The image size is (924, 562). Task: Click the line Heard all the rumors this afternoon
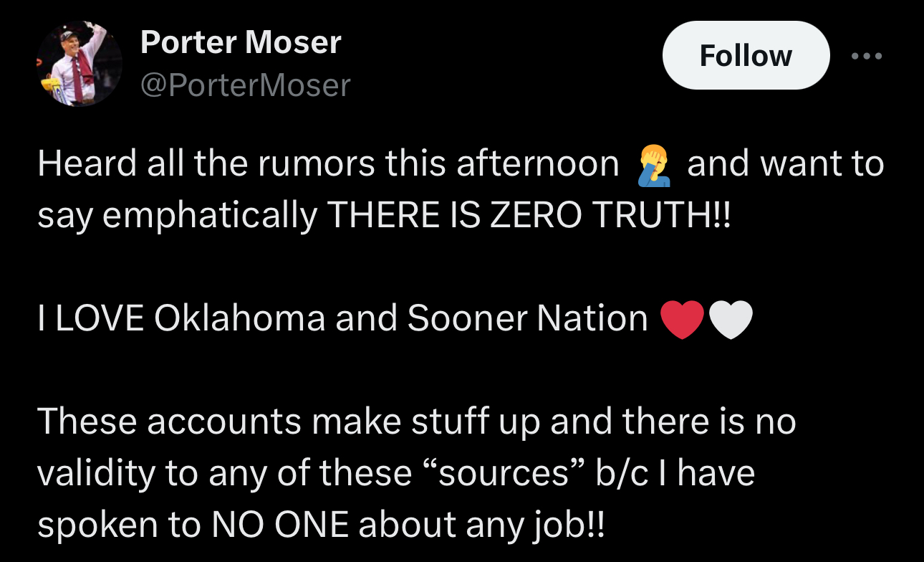click(328, 164)
